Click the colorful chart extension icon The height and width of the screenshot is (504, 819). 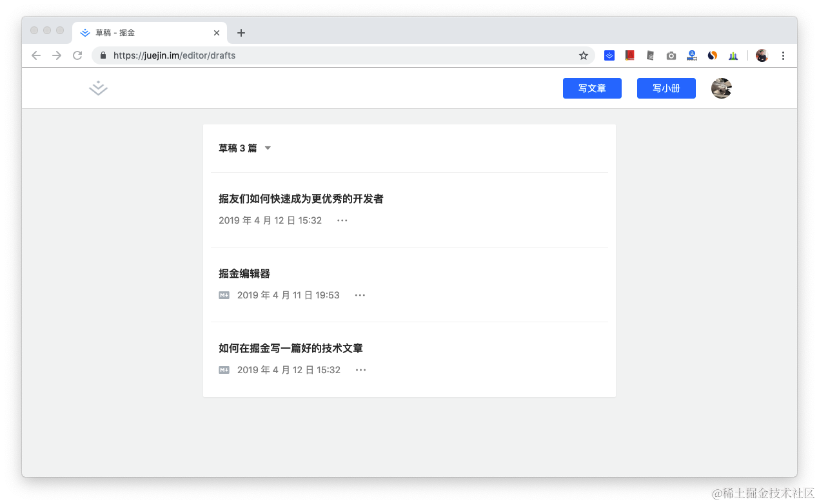[x=733, y=55]
